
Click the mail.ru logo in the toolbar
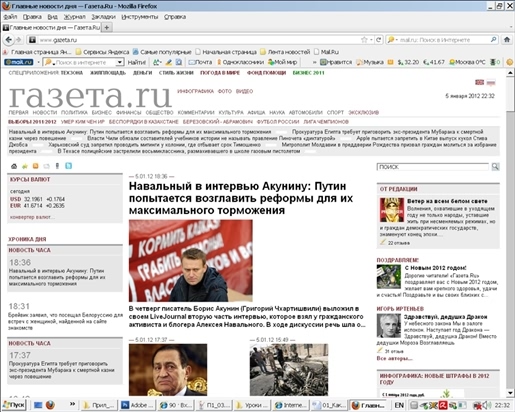[x=19, y=62]
